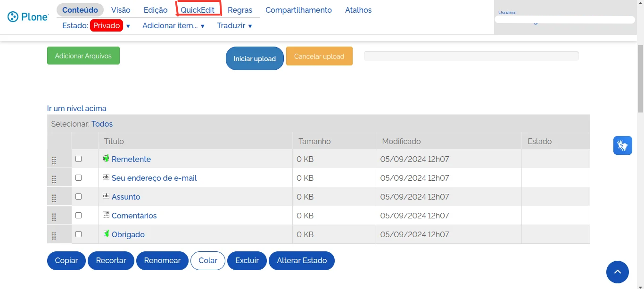Image resolution: width=644 pixels, height=289 pixels.
Task: Open the Visão tab
Action: click(x=121, y=10)
